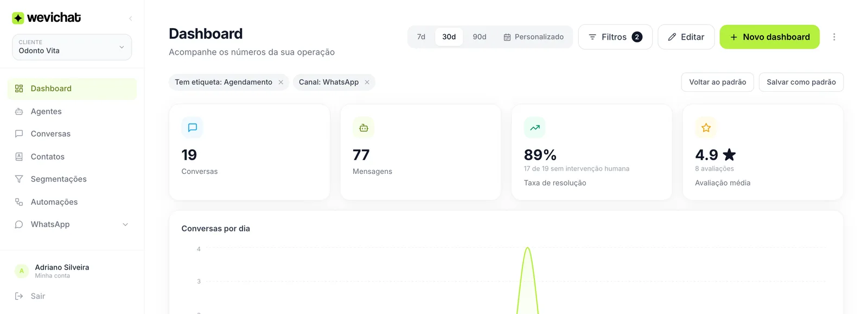Open the Conversas page
The width and height of the screenshot is (868, 314).
[72, 134]
